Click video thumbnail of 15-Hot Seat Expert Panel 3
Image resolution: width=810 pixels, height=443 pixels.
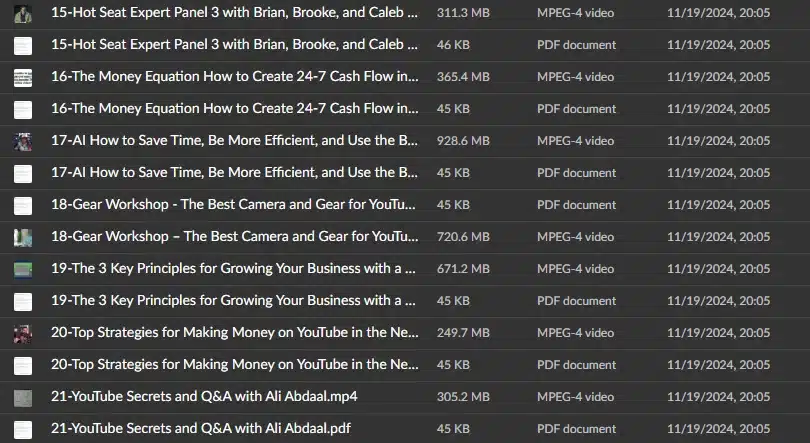(x=23, y=14)
